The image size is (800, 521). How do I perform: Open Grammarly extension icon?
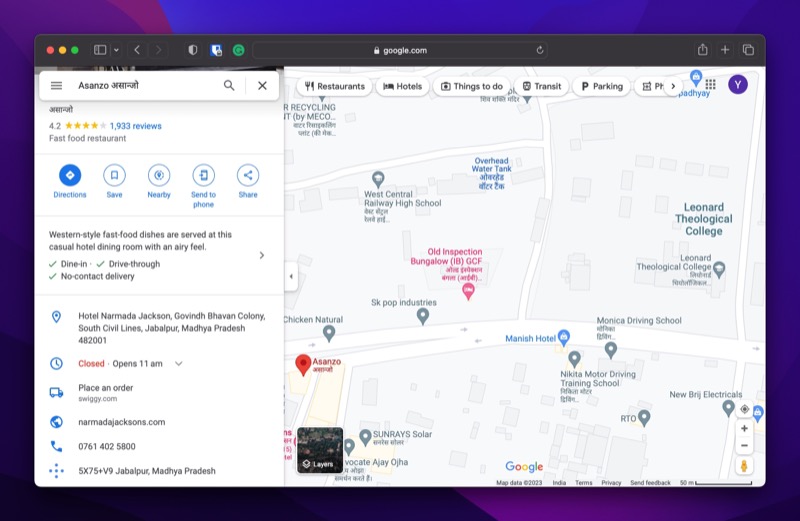(238, 50)
